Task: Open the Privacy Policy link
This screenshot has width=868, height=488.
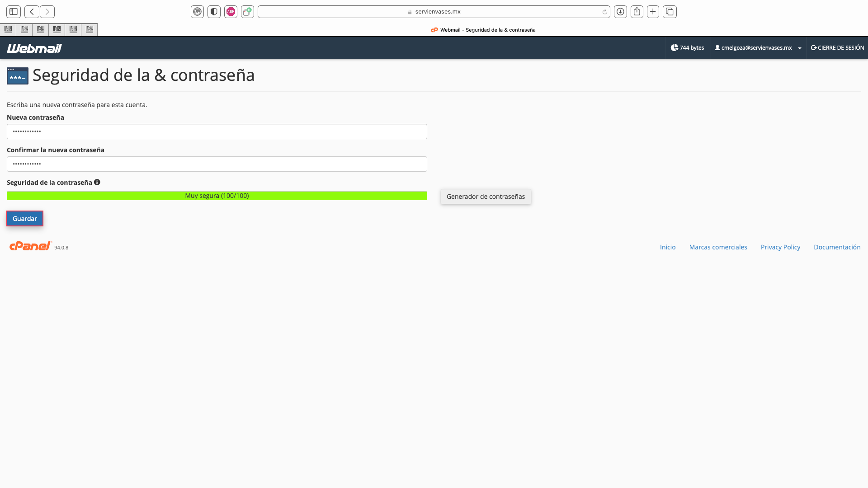Action: coord(780,247)
